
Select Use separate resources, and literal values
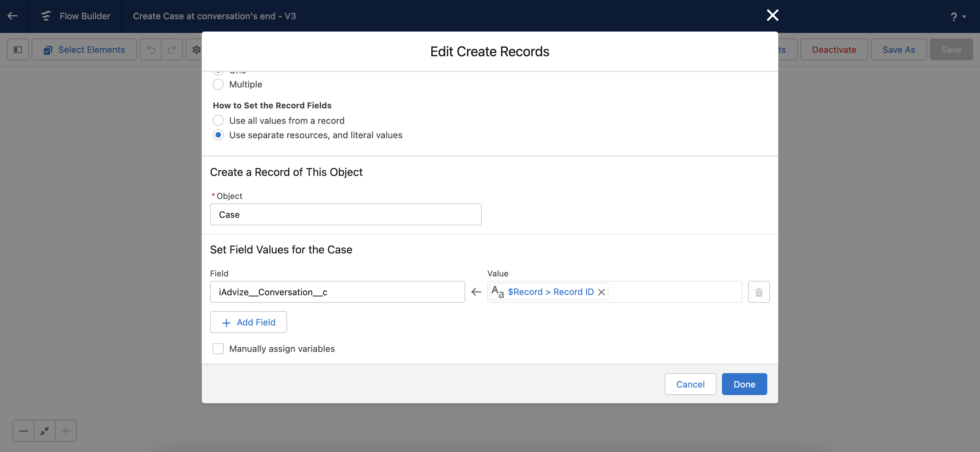pyautogui.click(x=218, y=135)
